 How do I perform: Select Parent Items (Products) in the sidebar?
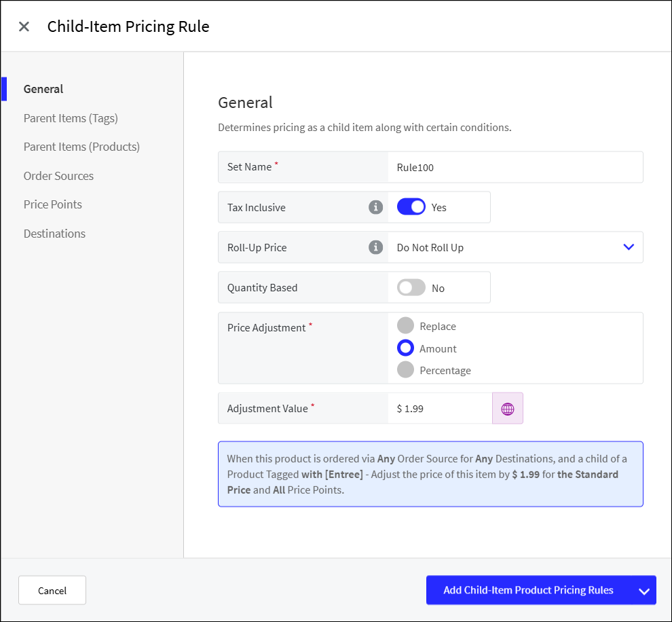pyautogui.click(x=81, y=147)
